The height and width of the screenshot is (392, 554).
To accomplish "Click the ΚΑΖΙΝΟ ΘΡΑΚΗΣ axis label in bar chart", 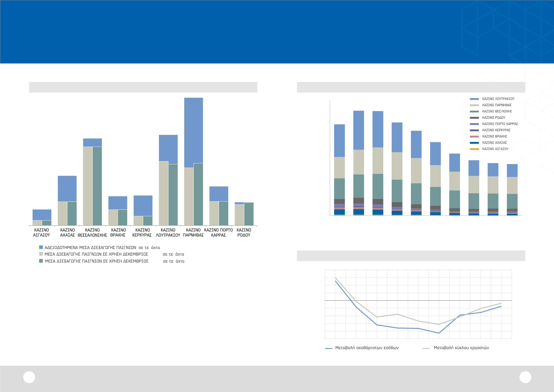I will pyautogui.click(x=118, y=233).
